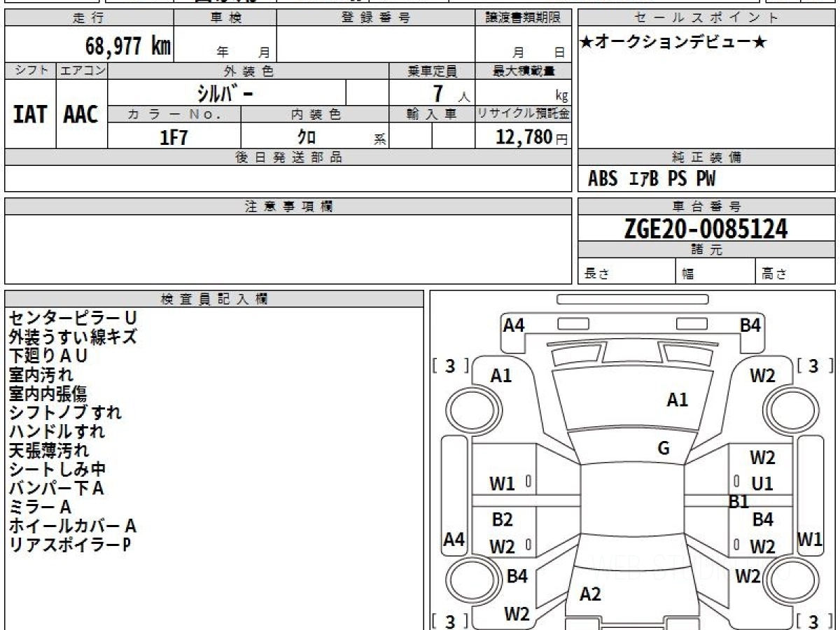Select the note シートしみ中

57,470
